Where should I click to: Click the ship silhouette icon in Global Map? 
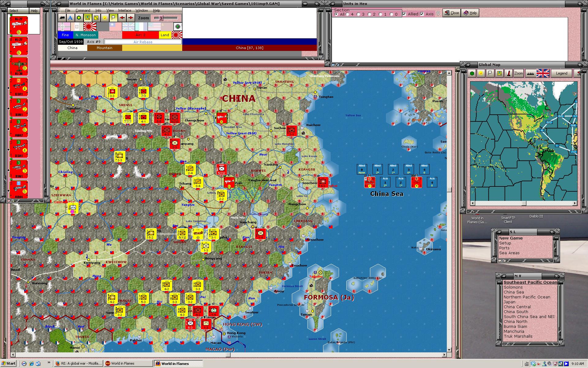click(531, 73)
